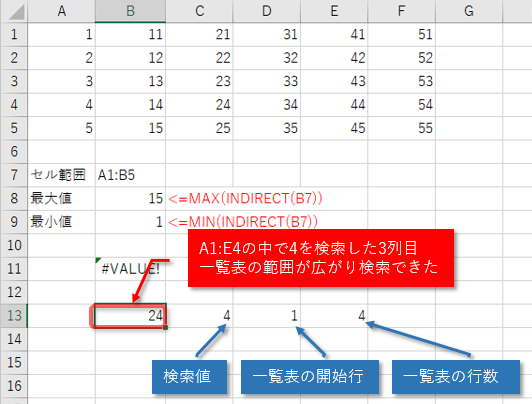Click cell D4 containing 34
This screenshot has width=532, height=404.
pos(267,104)
